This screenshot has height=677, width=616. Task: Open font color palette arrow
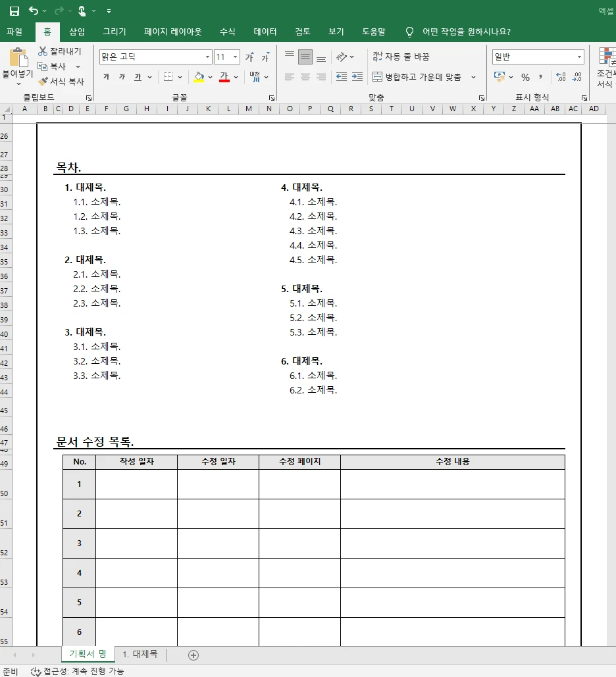[236, 77]
